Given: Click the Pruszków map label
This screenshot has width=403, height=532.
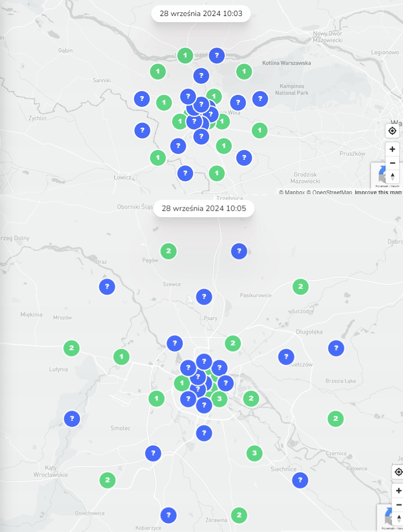Looking at the screenshot, I should click(x=353, y=154).
